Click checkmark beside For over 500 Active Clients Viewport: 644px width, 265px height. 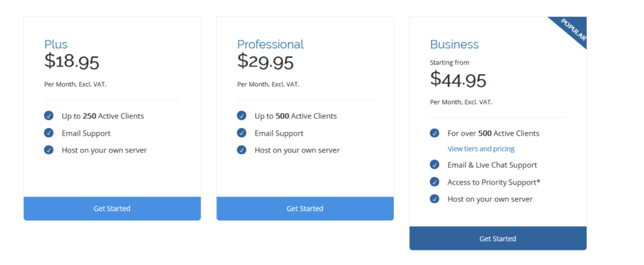click(x=435, y=133)
